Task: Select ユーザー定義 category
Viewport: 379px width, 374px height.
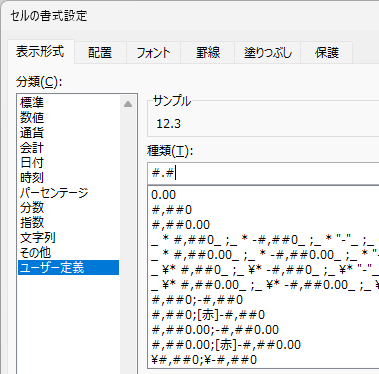Action: [68, 267]
